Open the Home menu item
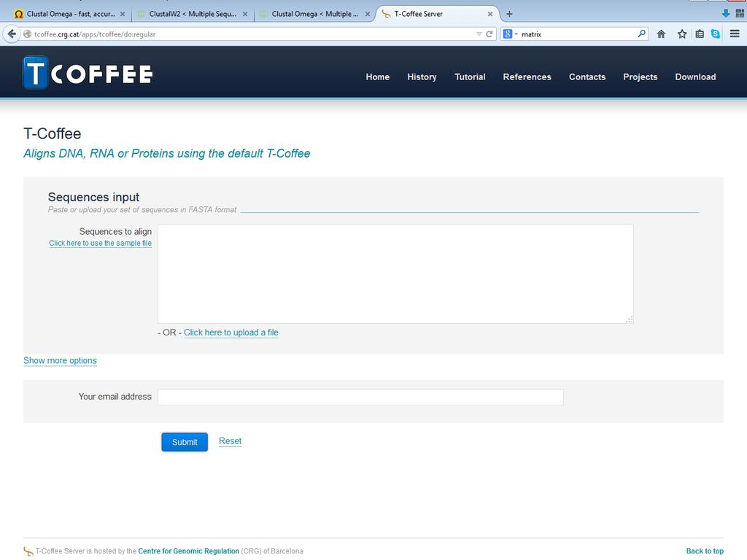747x560 pixels. pyautogui.click(x=377, y=77)
